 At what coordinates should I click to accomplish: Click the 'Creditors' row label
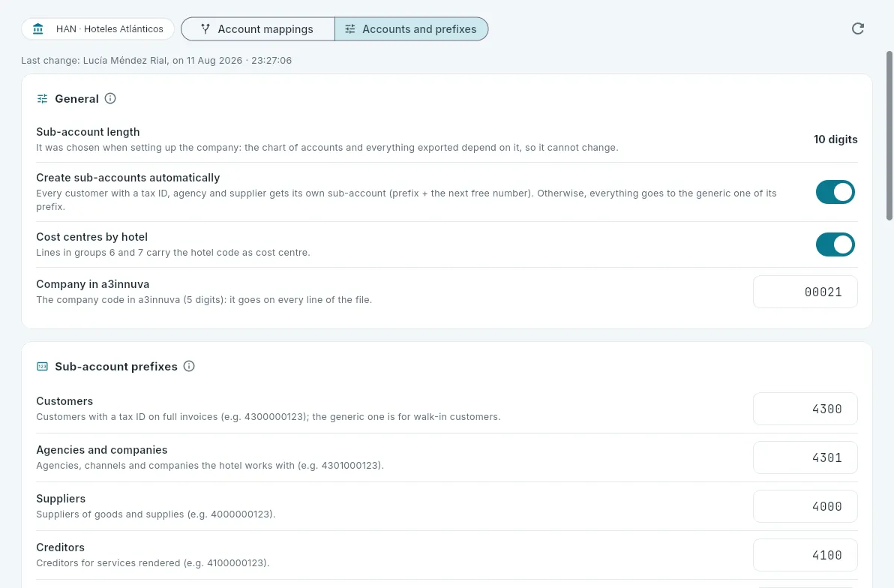(60, 547)
